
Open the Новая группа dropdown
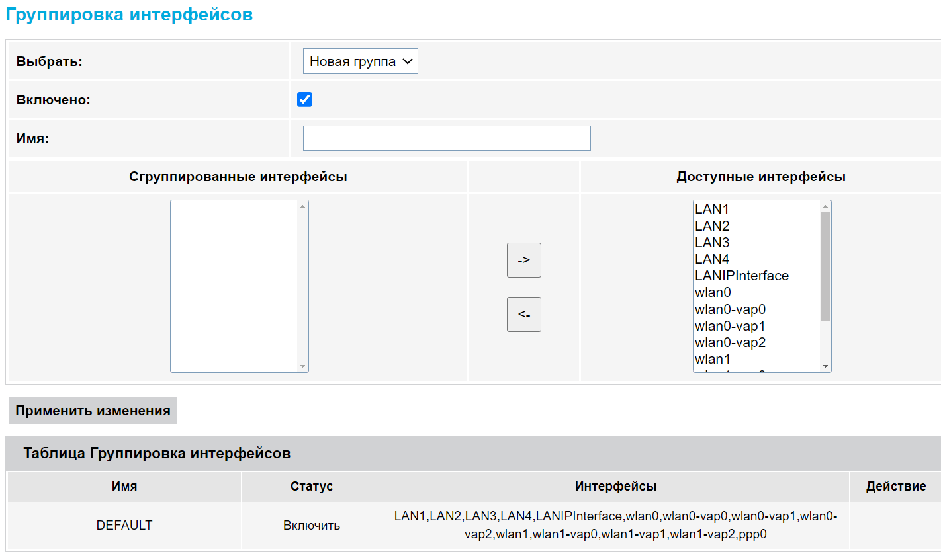pos(360,61)
